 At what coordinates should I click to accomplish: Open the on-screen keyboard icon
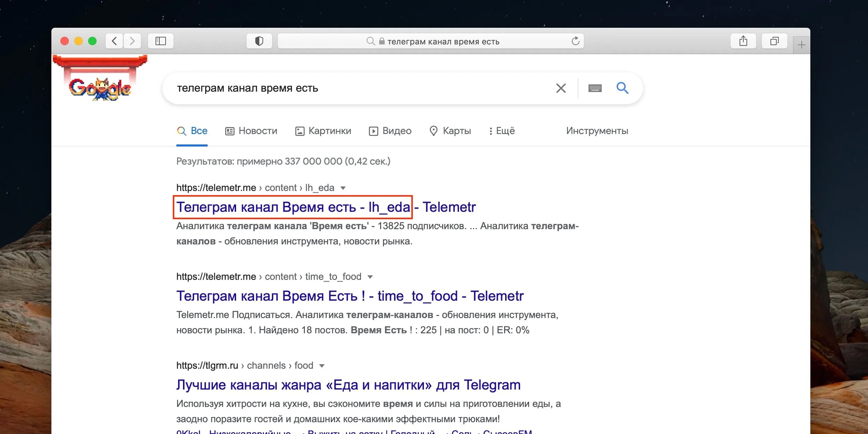(x=595, y=88)
